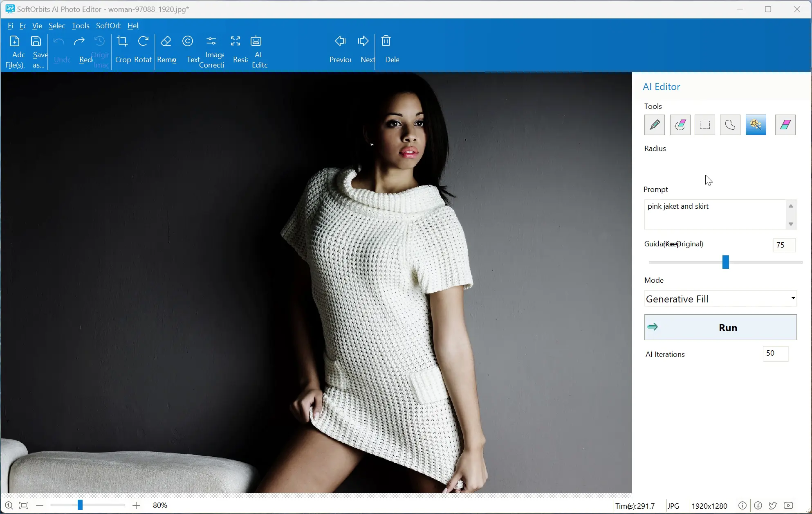Scroll down the Prompt text area
The height and width of the screenshot is (514, 812).
[x=791, y=224]
